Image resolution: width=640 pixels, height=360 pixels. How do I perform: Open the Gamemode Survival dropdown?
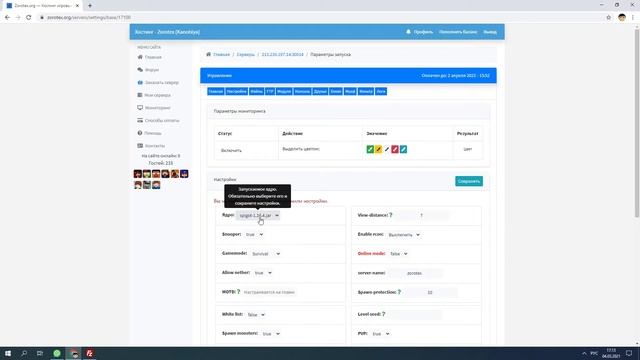265,253
